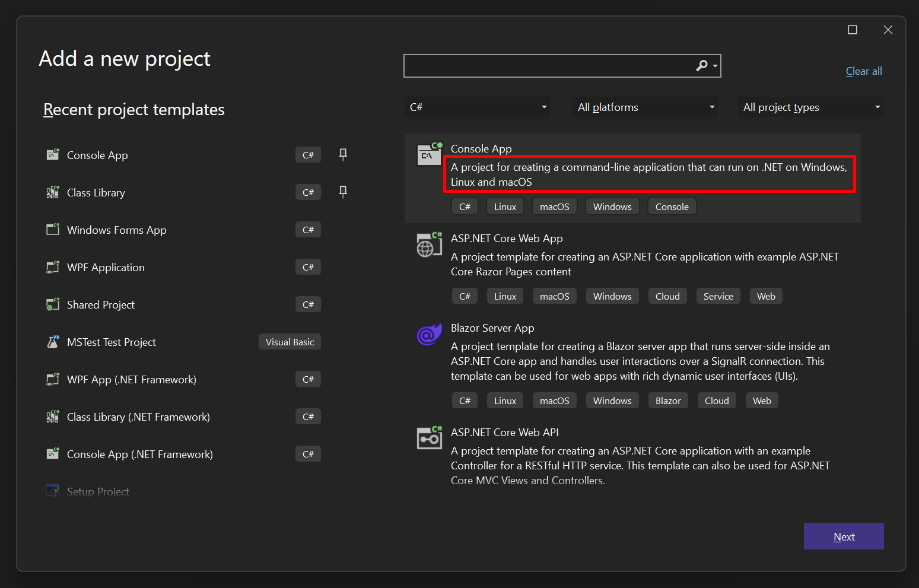Click the ASP.NET Core Web API icon
Screen dimensions: 919x588
tap(429, 438)
